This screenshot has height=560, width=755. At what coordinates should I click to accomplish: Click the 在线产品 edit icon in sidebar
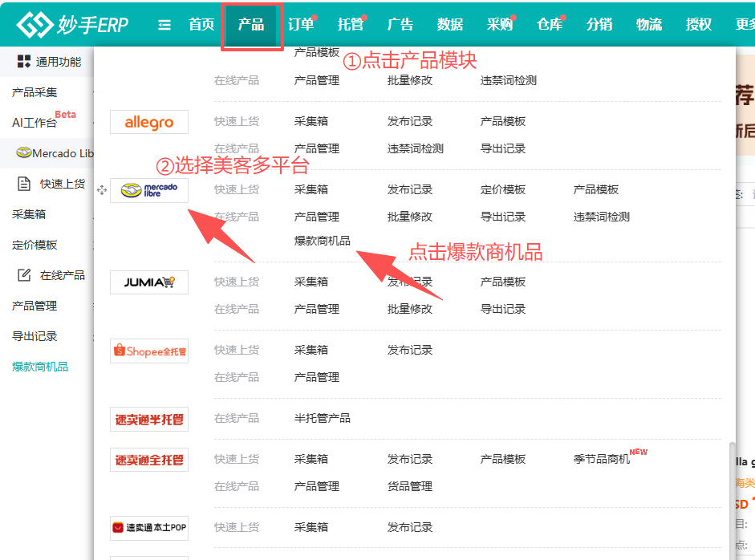(23, 275)
